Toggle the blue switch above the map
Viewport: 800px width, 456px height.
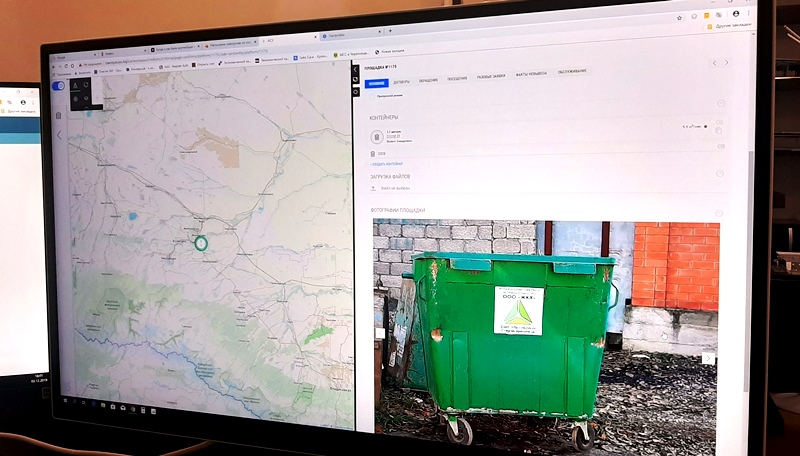pos(57,86)
